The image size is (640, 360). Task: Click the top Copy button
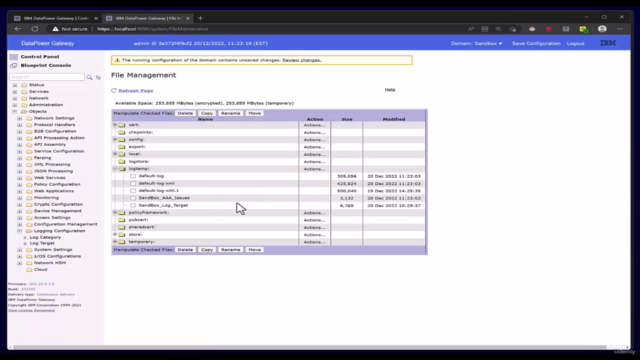[x=207, y=113]
